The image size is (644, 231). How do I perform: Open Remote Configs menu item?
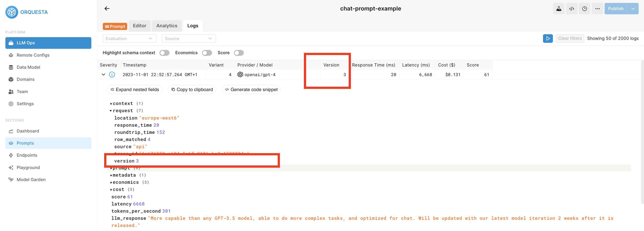click(48, 55)
